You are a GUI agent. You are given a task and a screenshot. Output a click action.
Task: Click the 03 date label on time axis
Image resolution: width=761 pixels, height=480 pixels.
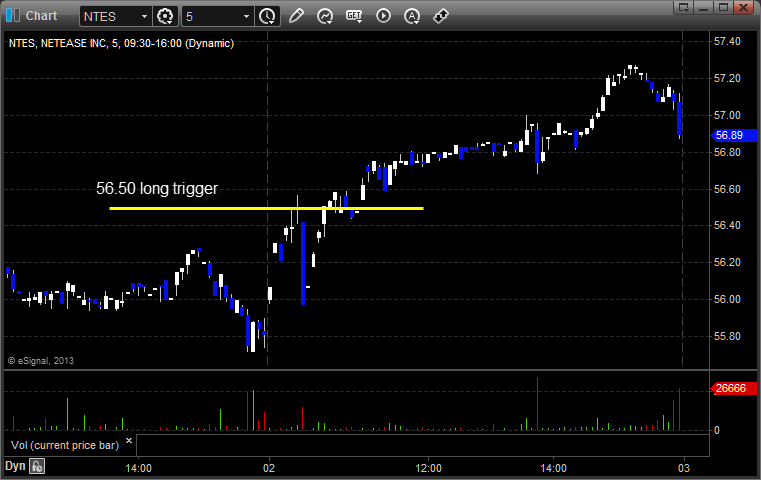tap(683, 468)
